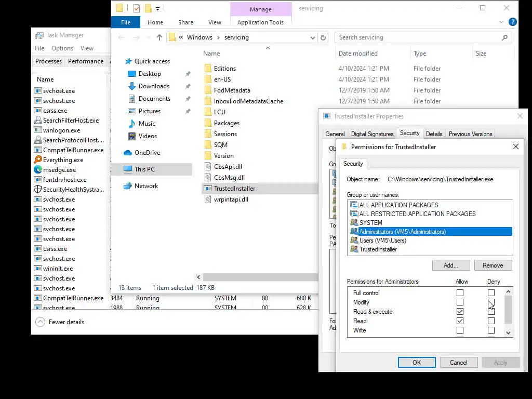532x399 pixels.
Task: Click the file list scroll-left arrow
Action: 198,277
